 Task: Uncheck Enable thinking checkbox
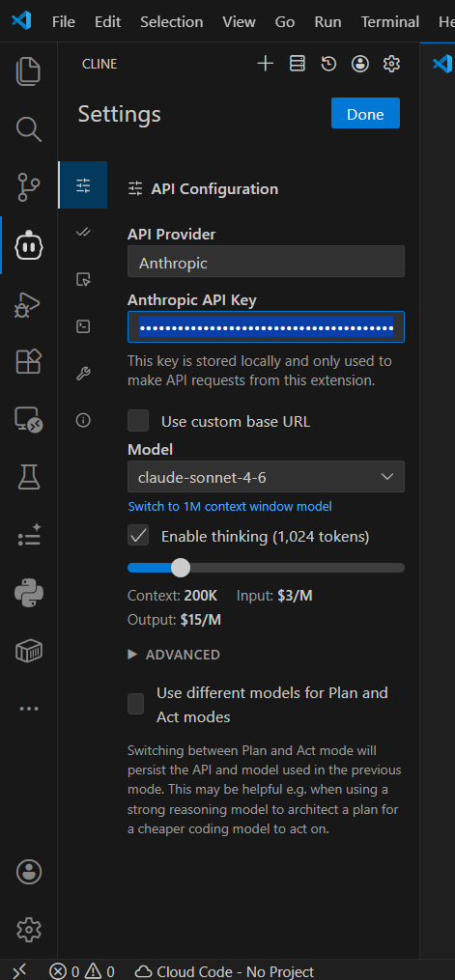[138, 535]
